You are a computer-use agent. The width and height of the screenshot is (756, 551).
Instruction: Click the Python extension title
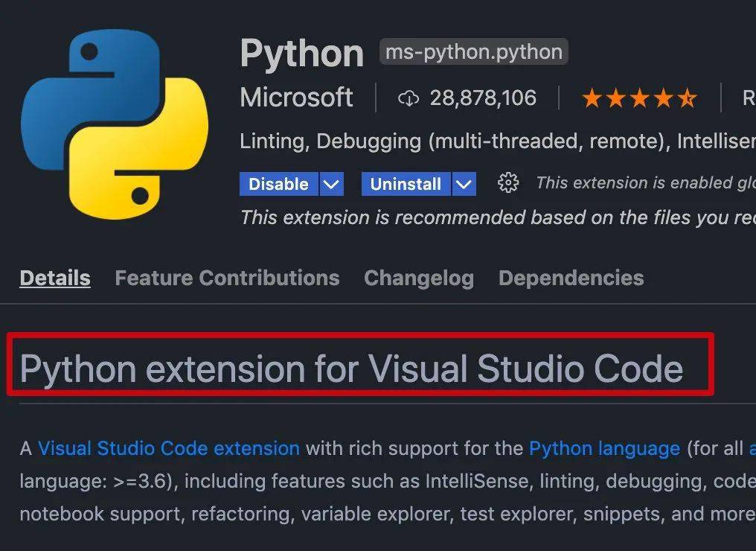pos(302,54)
